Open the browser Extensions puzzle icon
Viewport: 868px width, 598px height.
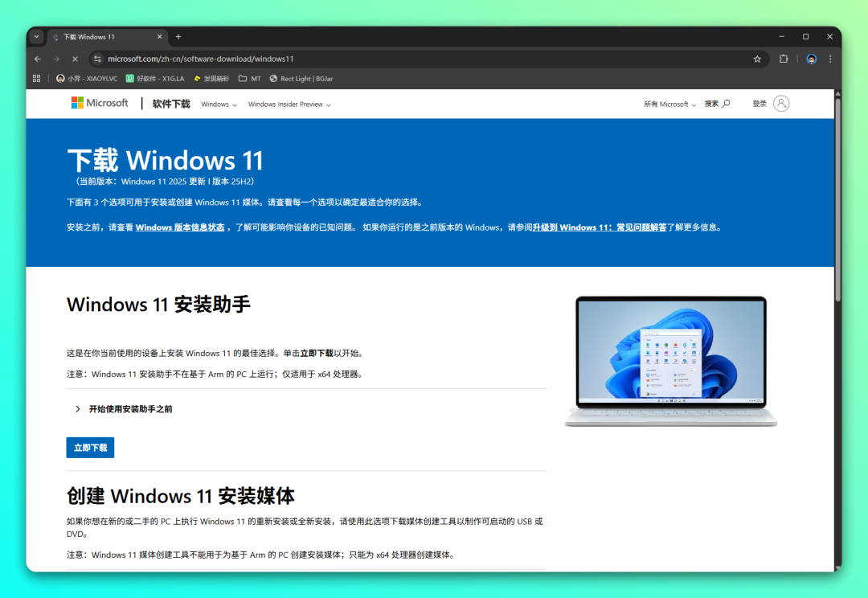pyautogui.click(x=784, y=59)
